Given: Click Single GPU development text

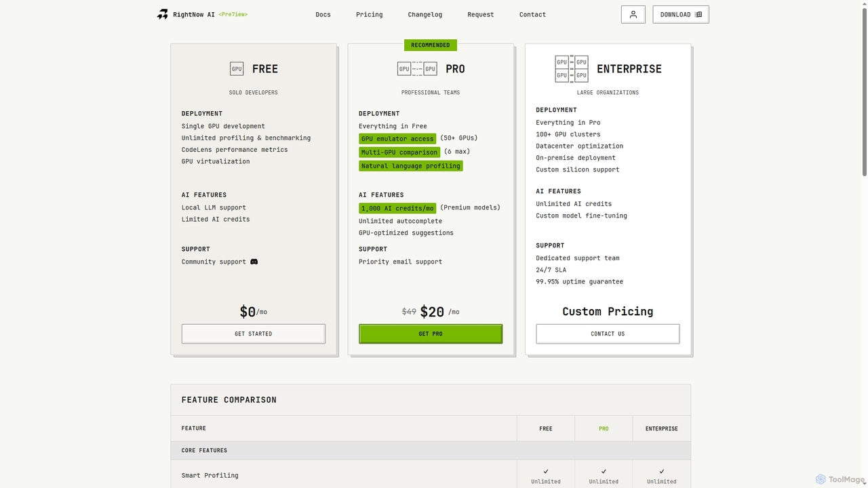Looking at the screenshot, I should click(223, 126).
